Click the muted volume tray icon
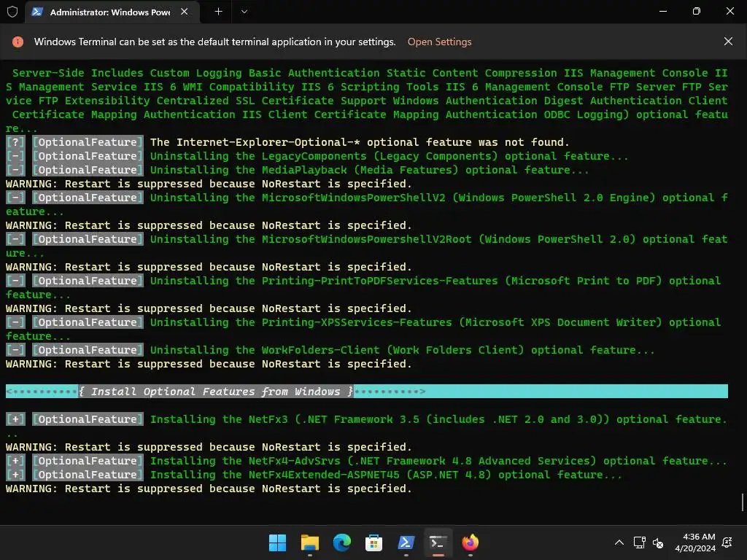This screenshot has height=560, width=747. coord(658,542)
